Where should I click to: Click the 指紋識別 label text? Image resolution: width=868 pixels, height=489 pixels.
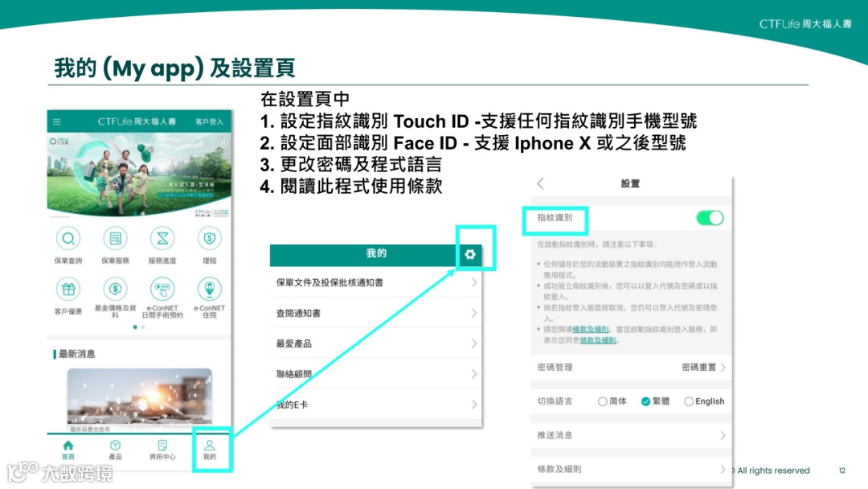click(x=555, y=218)
